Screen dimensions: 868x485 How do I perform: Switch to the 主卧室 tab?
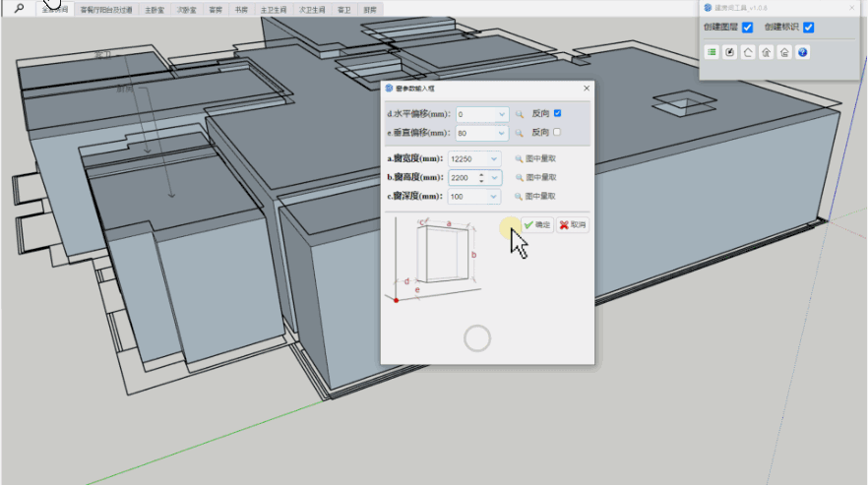(x=155, y=10)
